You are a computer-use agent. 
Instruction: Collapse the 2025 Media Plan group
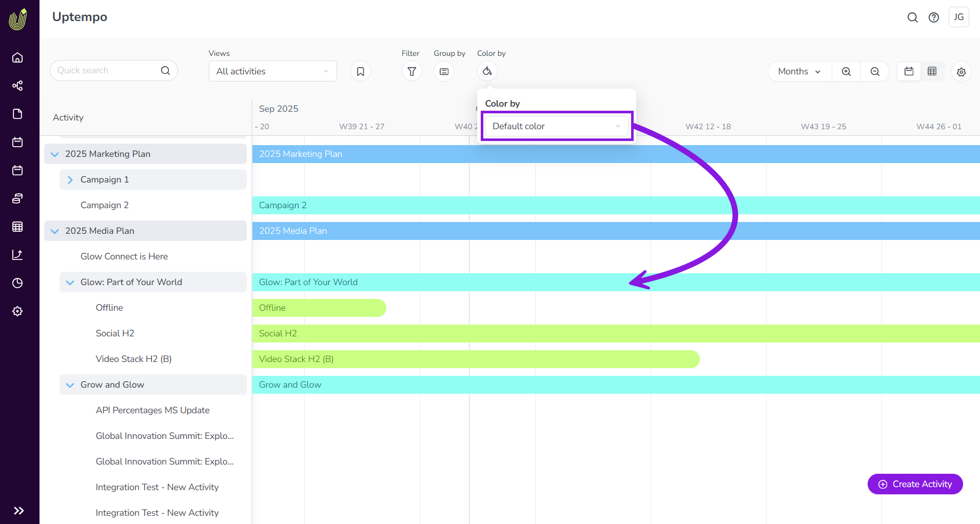55,231
